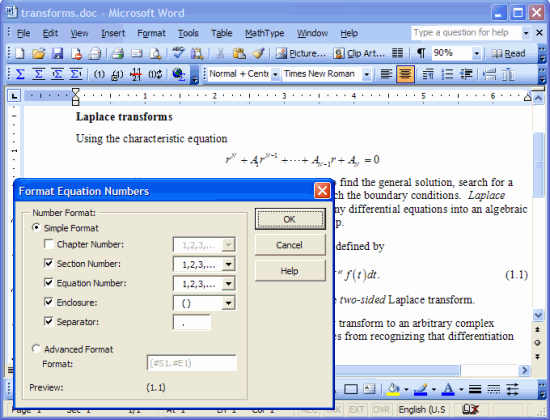Click OK in Format Equation Numbers

click(290, 219)
